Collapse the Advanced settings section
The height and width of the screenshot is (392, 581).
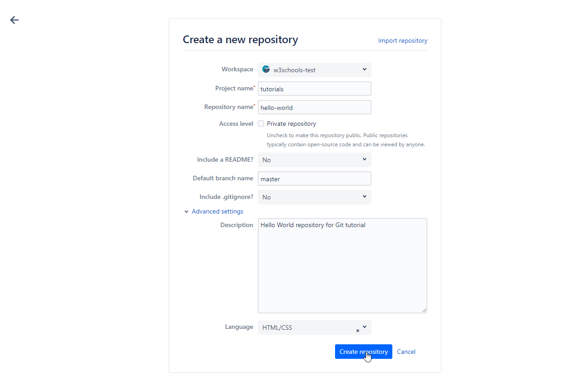(214, 211)
